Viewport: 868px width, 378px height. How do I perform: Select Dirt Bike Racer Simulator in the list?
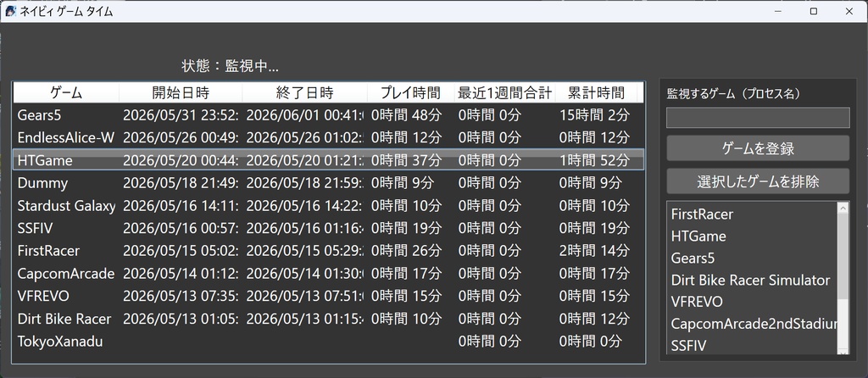[x=750, y=280]
